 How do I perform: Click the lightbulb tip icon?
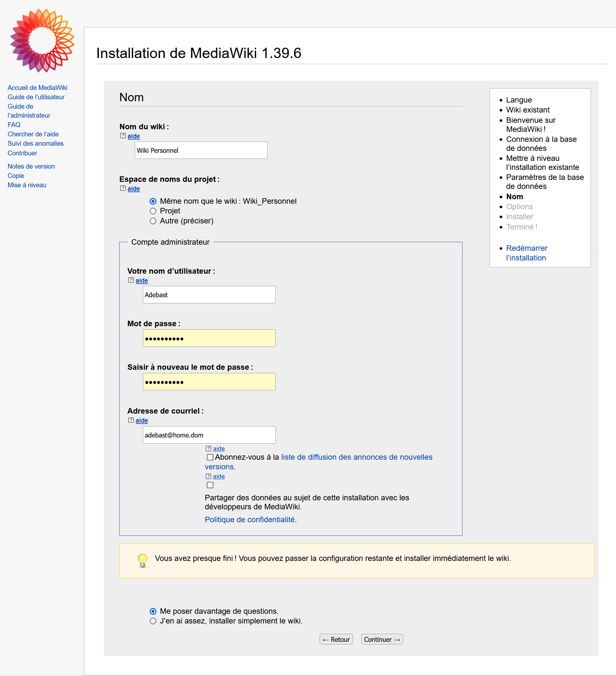point(143,560)
